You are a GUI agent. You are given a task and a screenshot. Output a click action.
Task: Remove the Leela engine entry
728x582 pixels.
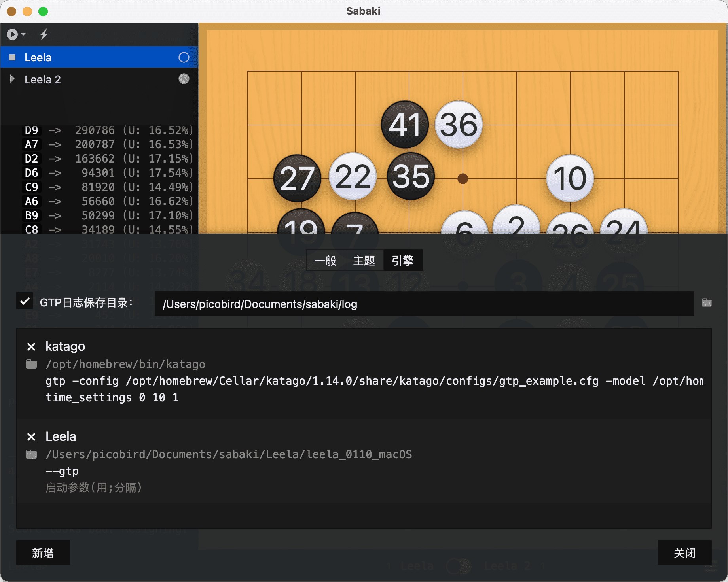click(31, 437)
